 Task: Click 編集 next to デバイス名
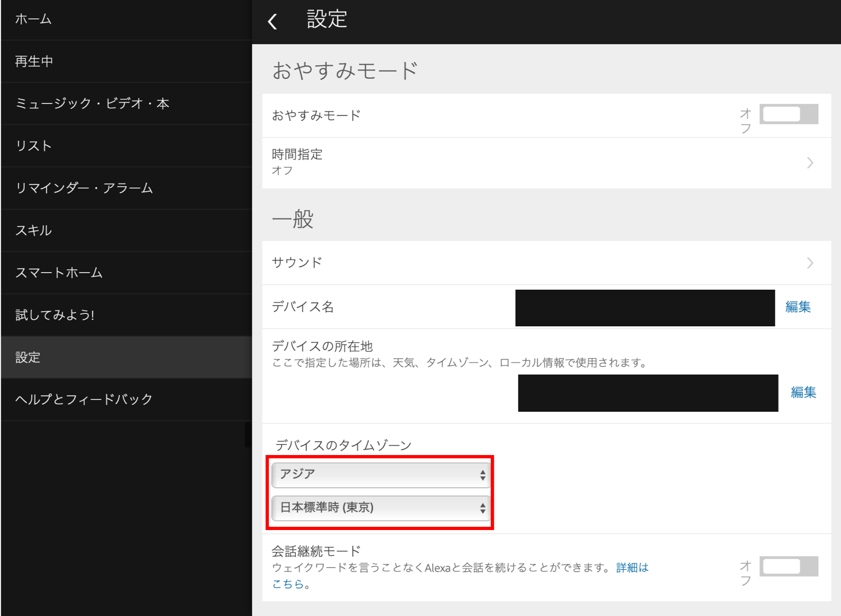point(798,307)
